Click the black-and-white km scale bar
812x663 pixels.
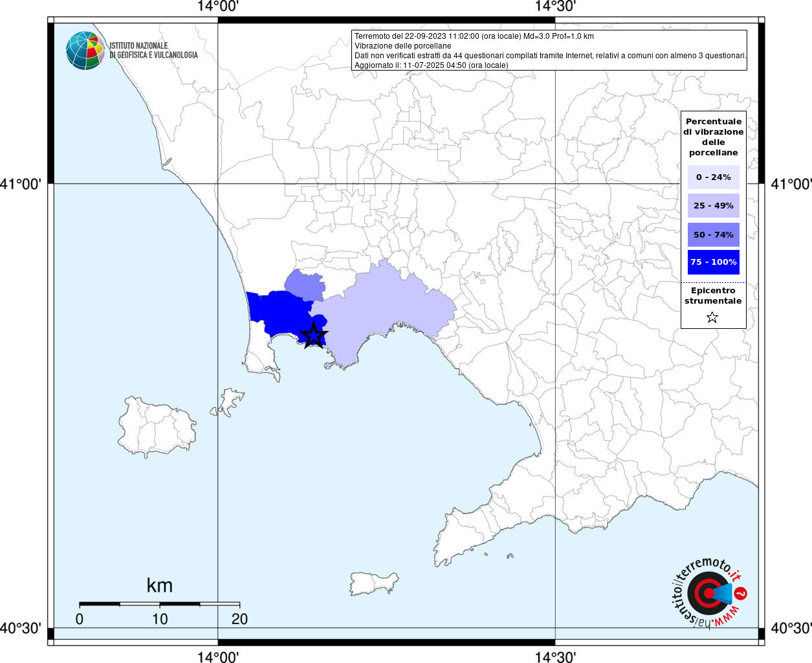(x=159, y=603)
